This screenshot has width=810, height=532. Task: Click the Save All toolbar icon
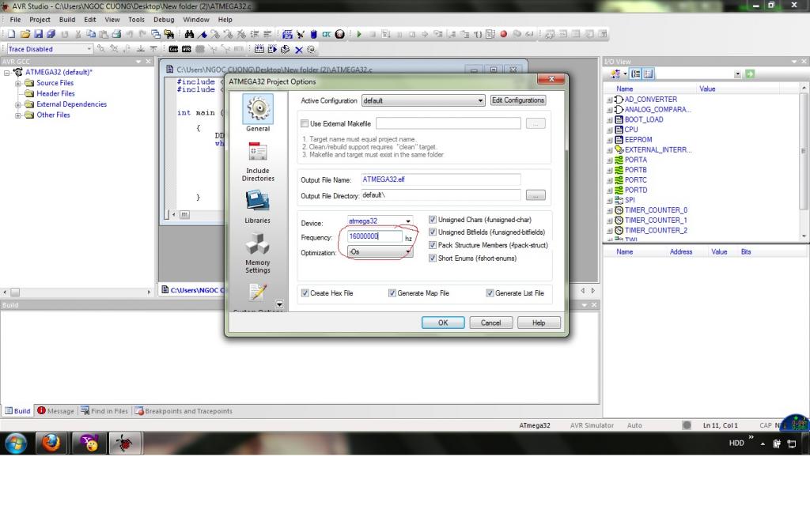pos(51,34)
